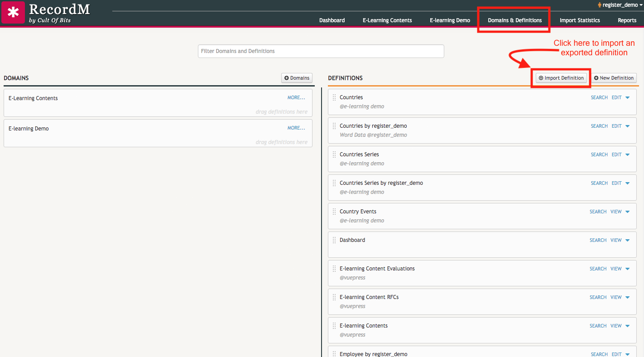Viewport: 644px width, 357px height.
Task: Expand the Country Events options arrow
Action: 628,212
